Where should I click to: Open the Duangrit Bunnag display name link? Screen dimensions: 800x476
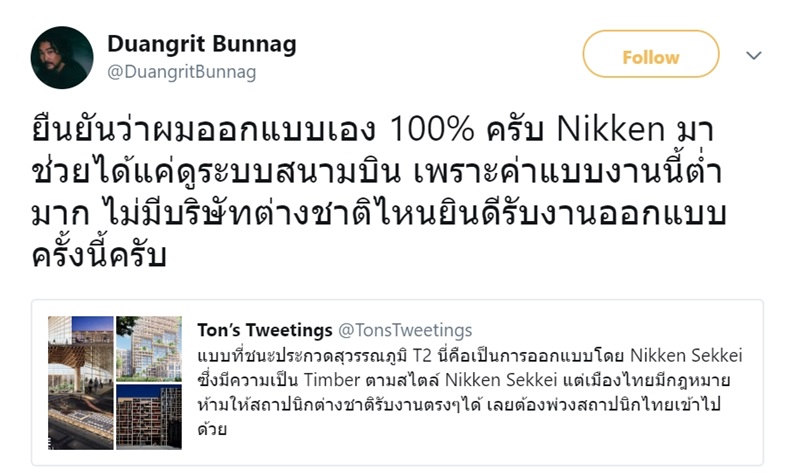(201, 45)
